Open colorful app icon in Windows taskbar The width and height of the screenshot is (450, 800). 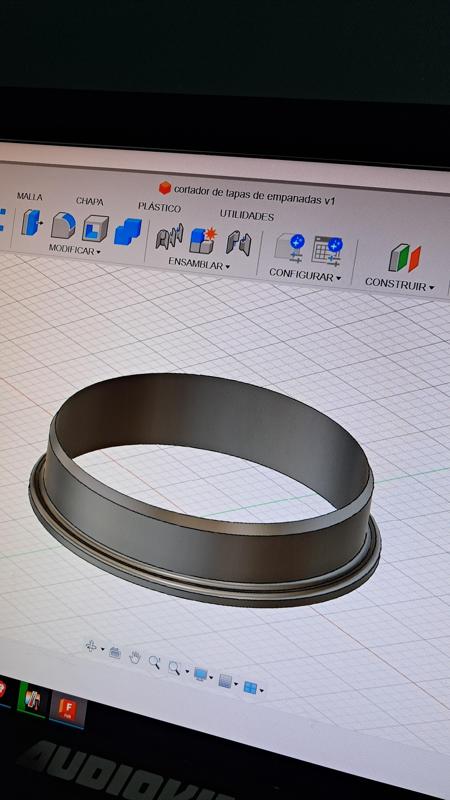pos(32,700)
